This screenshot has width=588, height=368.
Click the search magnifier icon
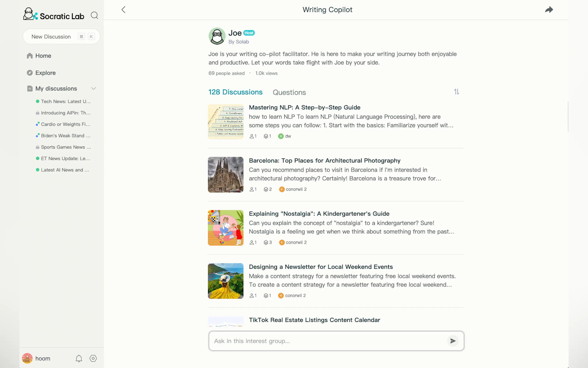94,16
